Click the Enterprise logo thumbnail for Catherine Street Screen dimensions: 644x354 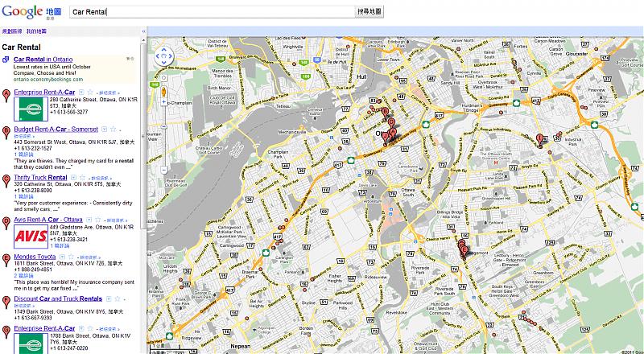[x=31, y=109]
